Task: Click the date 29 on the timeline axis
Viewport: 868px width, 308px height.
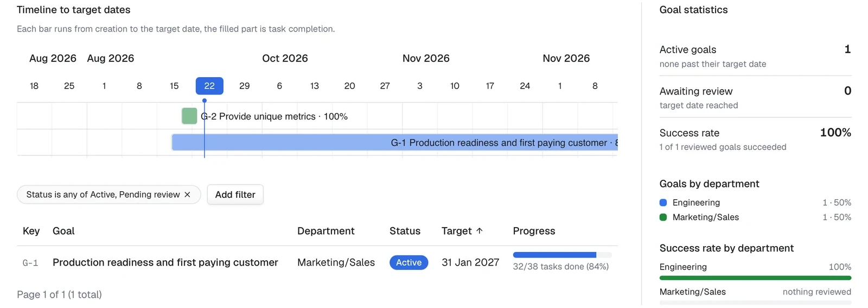Action: 245,86
